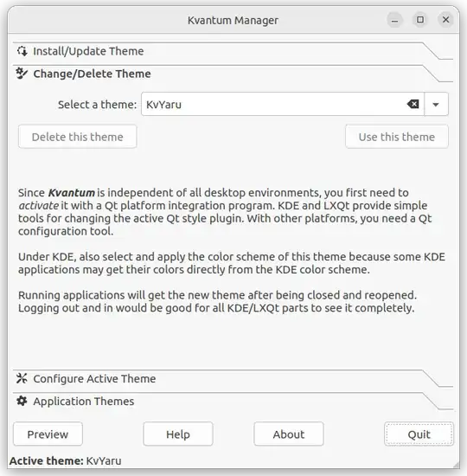Open the theme Preview
This screenshot has width=467, height=476.
[x=48, y=434]
